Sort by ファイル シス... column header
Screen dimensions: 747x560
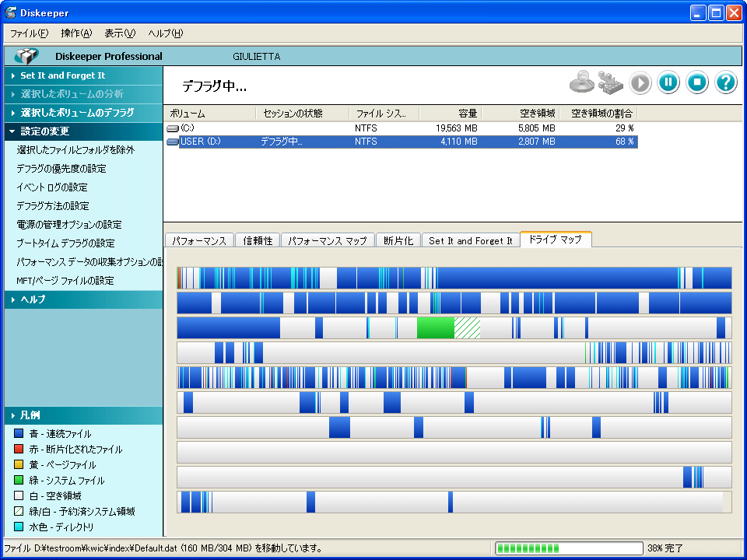click(384, 114)
